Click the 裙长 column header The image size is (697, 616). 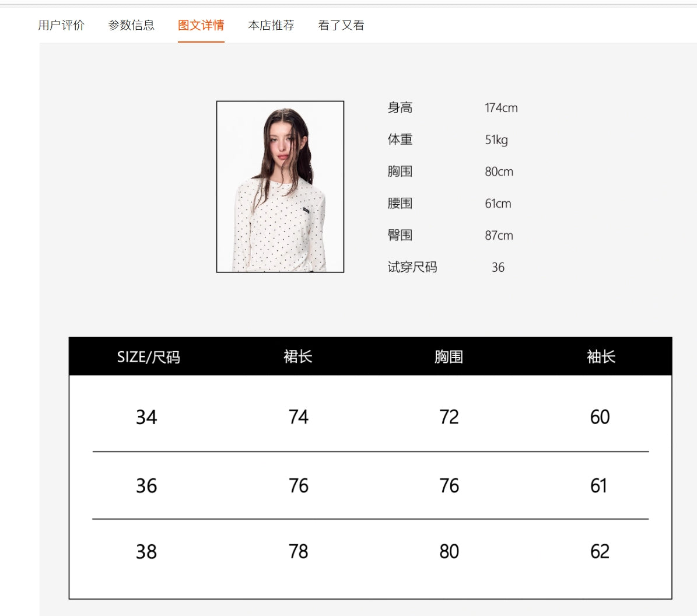(x=298, y=356)
